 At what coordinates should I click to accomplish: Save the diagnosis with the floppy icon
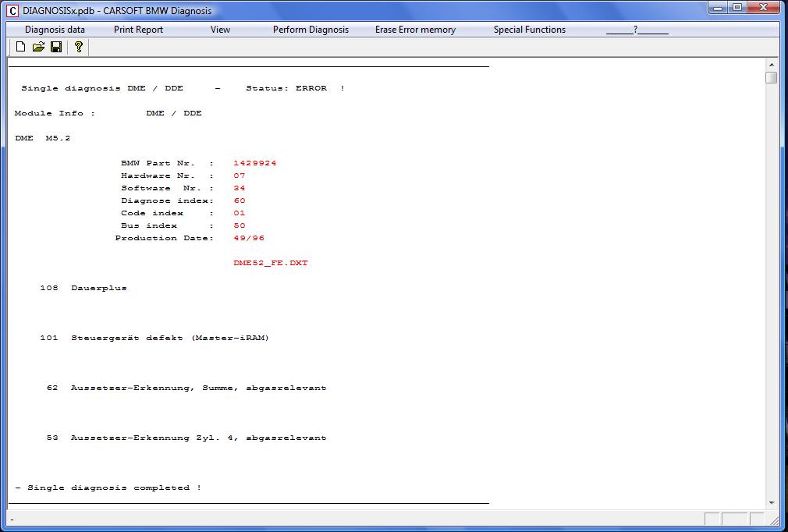pos(56,48)
